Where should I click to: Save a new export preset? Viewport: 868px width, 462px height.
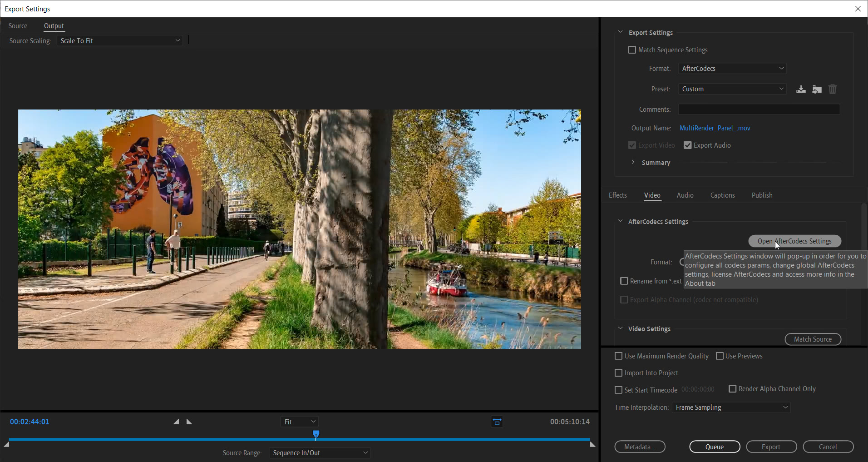[x=801, y=89]
